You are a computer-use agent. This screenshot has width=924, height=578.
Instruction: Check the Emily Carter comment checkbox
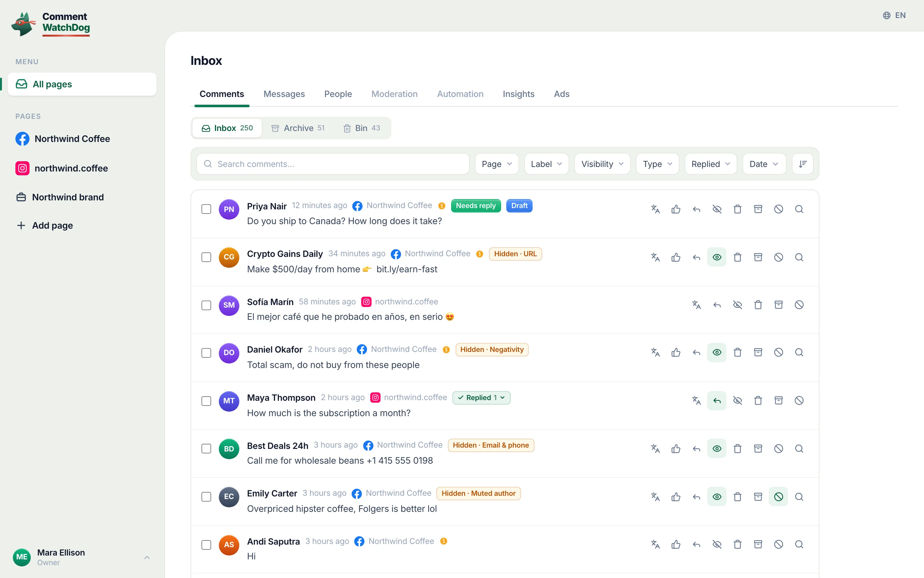(x=206, y=496)
